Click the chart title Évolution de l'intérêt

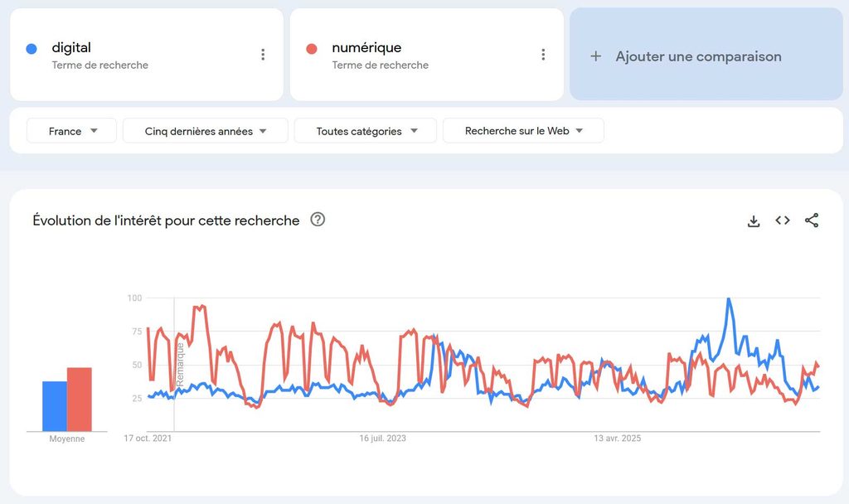point(166,220)
